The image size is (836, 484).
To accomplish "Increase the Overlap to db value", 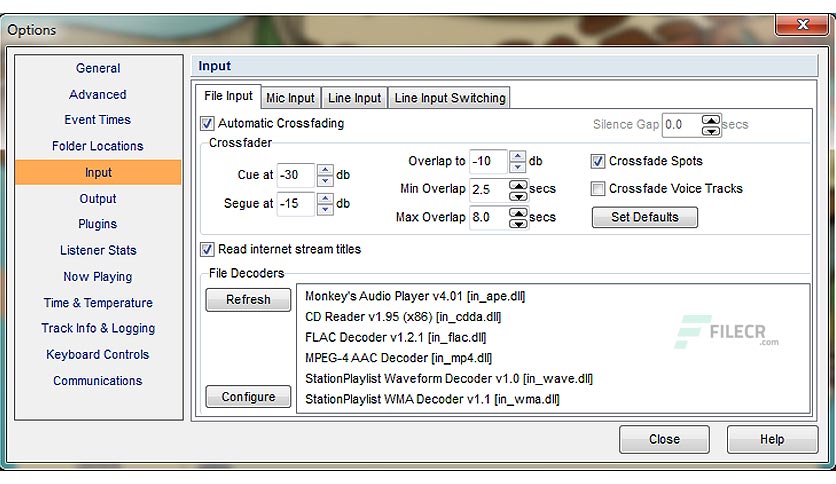I will [517, 156].
